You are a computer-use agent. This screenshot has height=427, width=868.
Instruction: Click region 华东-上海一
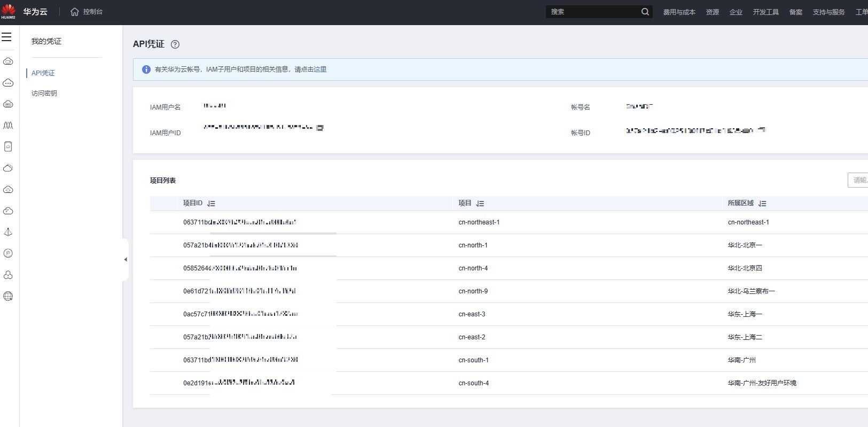(745, 314)
